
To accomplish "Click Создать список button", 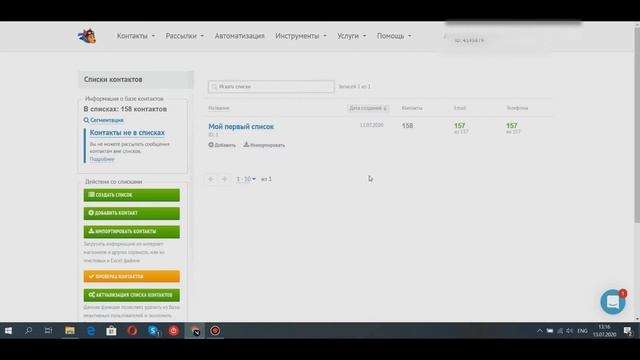I will point(131,195).
